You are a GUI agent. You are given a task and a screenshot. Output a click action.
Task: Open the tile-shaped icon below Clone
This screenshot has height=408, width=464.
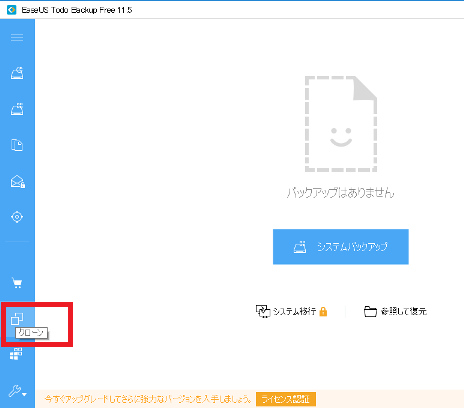click(x=16, y=354)
